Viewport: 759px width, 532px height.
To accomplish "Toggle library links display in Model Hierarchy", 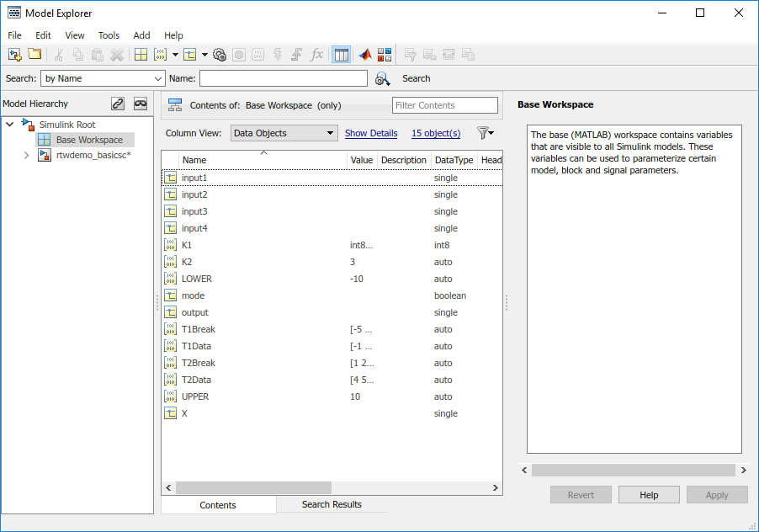I will pyautogui.click(x=118, y=104).
